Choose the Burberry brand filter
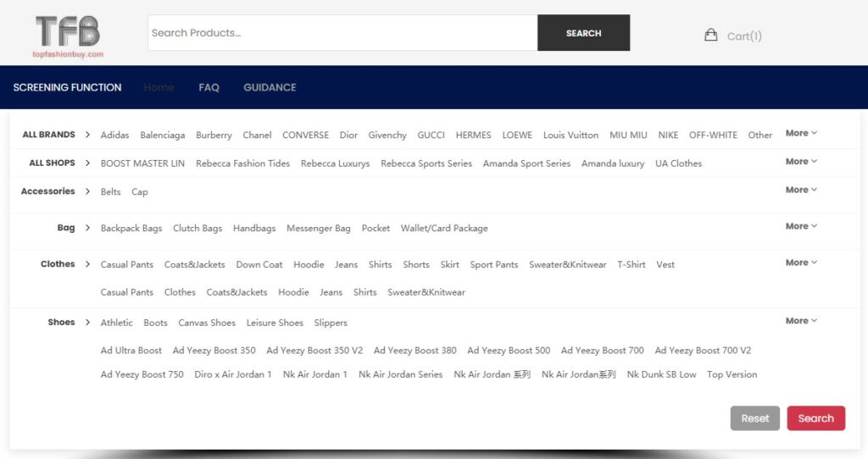868x459 pixels. coord(214,135)
